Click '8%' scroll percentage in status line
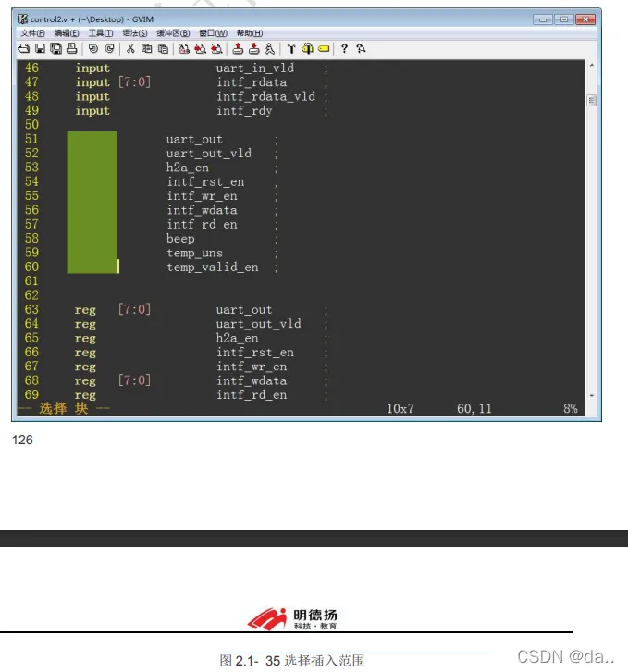This screenshot has width=628, height=672. 571,409
